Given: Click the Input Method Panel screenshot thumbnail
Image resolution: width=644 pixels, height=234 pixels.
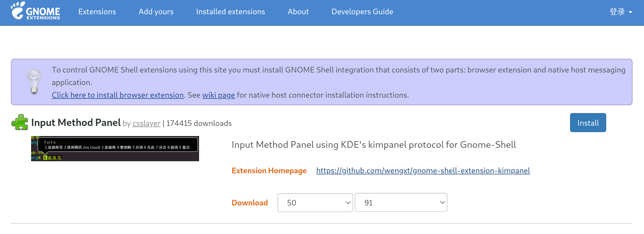Looking at the screenshot, I should point(115,149).
